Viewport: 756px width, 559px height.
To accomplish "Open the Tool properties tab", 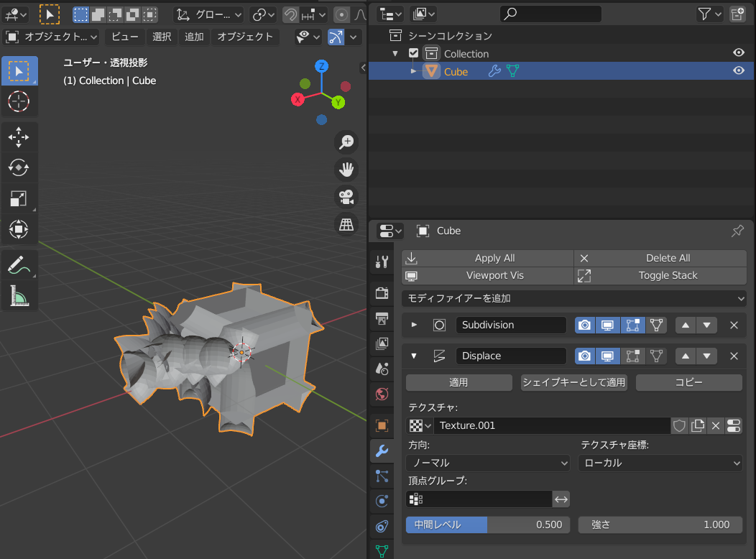I will point(382,262).
